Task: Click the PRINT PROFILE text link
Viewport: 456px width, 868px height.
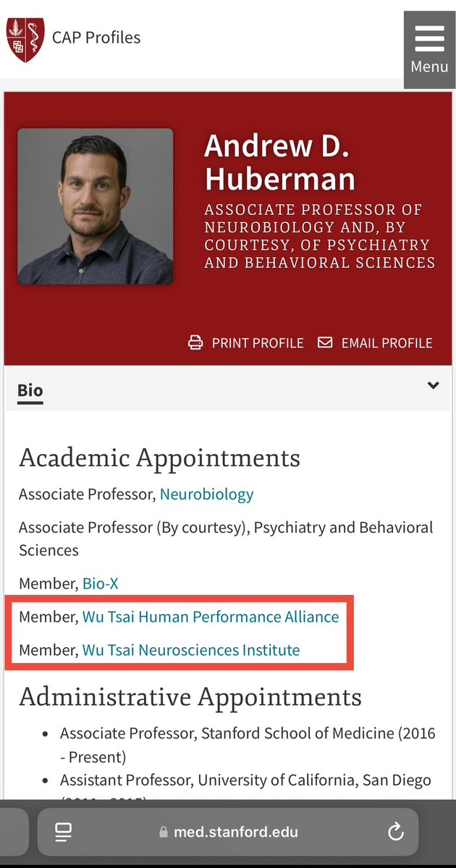Action: (x=258, y=343)
